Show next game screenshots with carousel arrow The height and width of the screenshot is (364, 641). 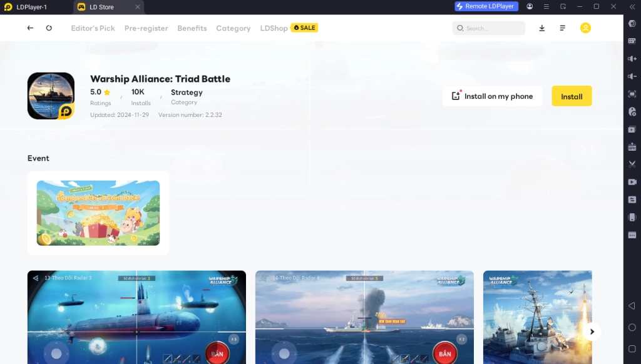pyautogui.click(x=592, y=331)
